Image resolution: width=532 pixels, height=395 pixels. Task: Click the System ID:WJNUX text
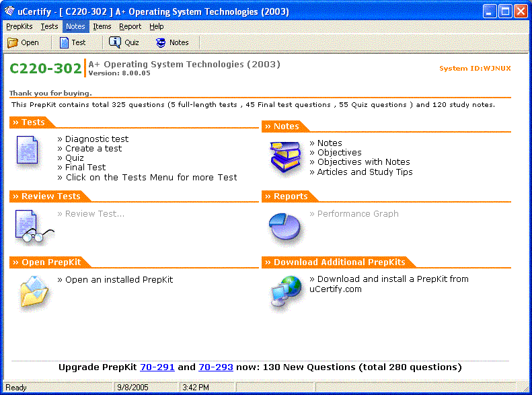coord(475,69)
